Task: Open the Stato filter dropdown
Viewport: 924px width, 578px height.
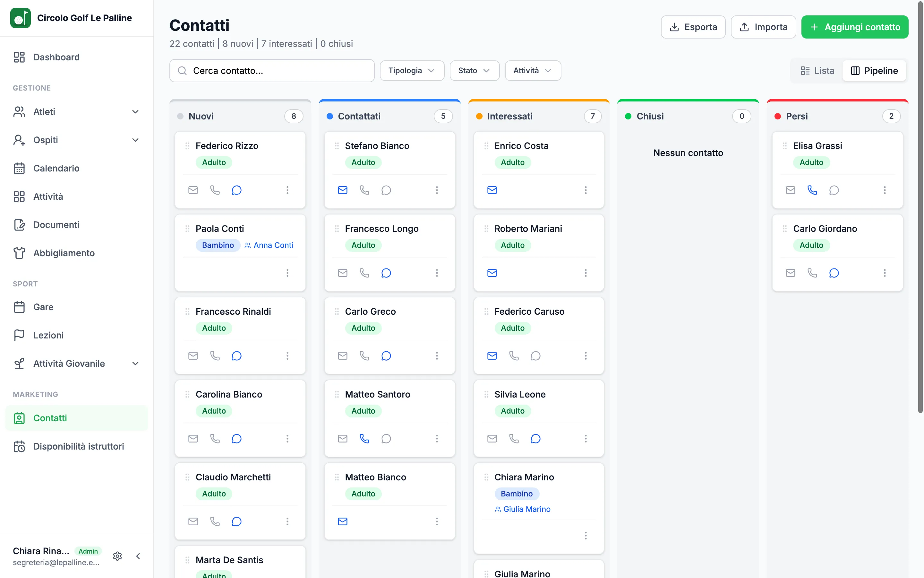Action: [475, 71]
